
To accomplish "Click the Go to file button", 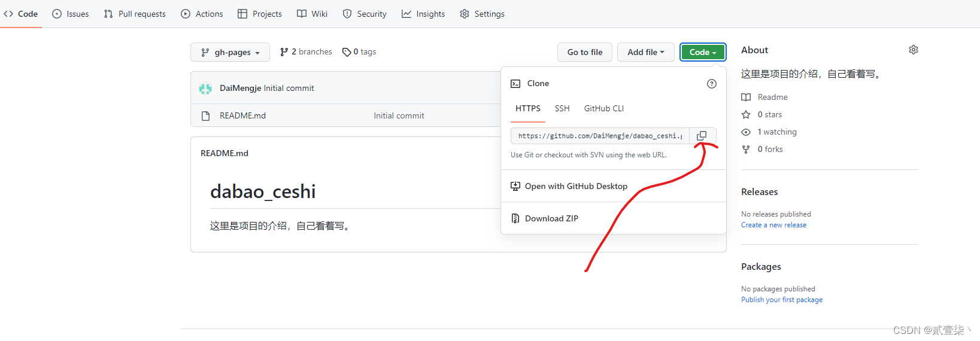I will 585,52.
